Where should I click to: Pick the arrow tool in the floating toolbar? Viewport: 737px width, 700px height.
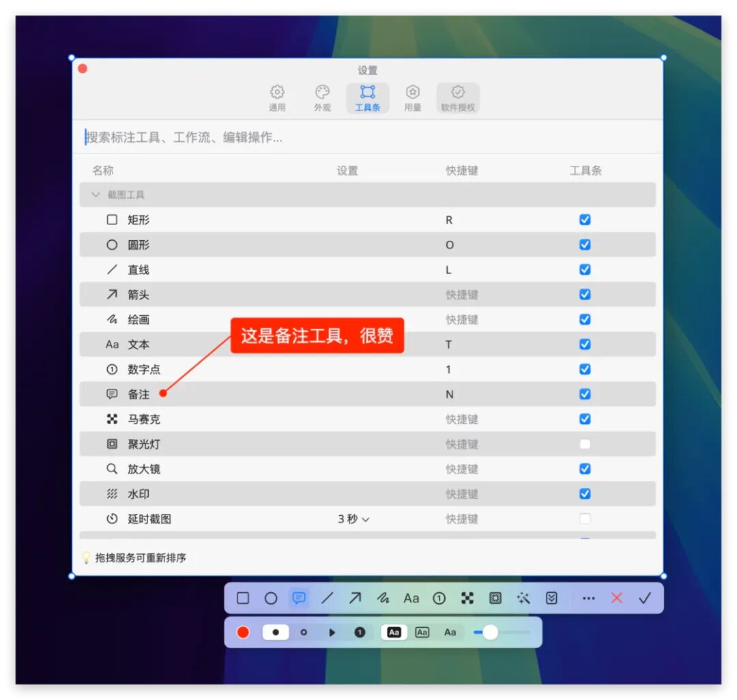coord(356,598)
